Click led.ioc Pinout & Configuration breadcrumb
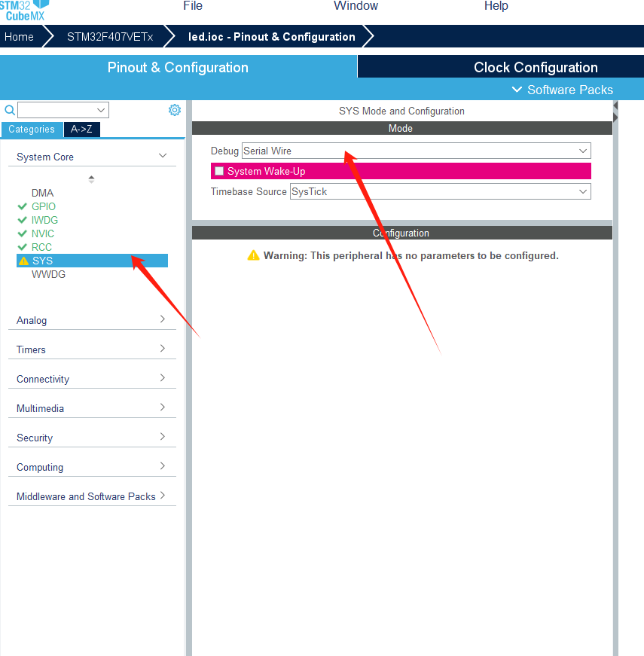Image resolution: width=644 pixels, height=656 pixels. point(272,37)
